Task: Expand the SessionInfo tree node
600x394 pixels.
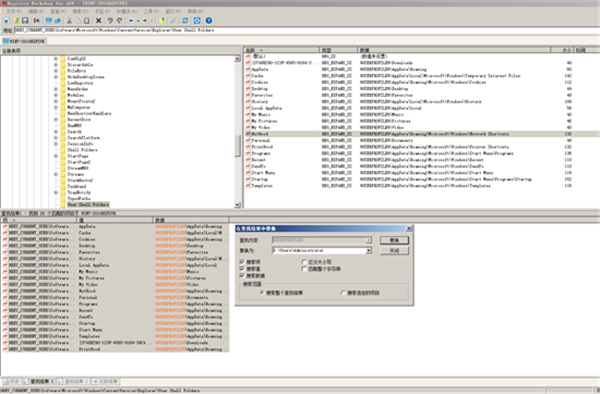Action: [56, 144]
